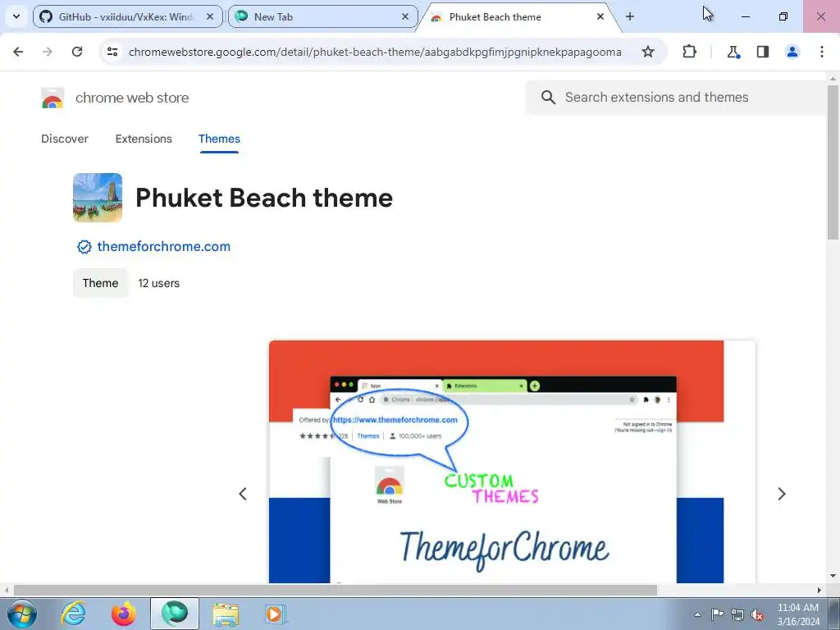Open the Windows Start button
Viewport: 840px width, 630px height.
[x=22, y=614]
